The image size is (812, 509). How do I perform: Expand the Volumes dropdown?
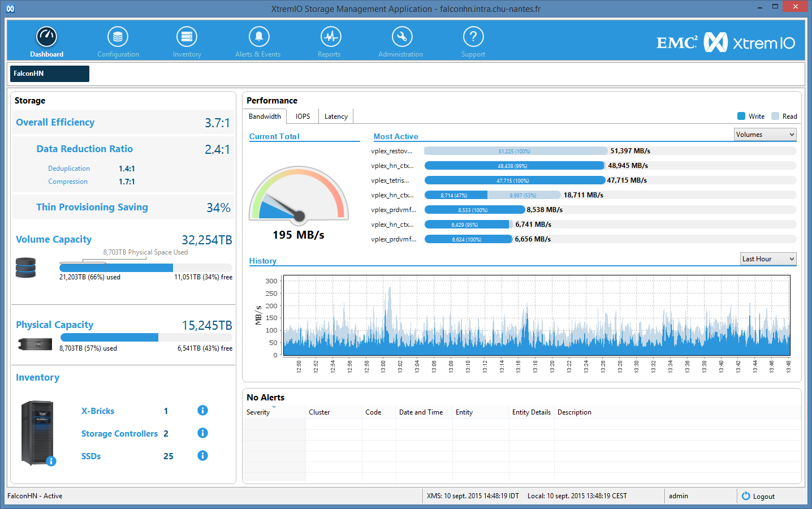pyautogui.click(x=765, y=135)
